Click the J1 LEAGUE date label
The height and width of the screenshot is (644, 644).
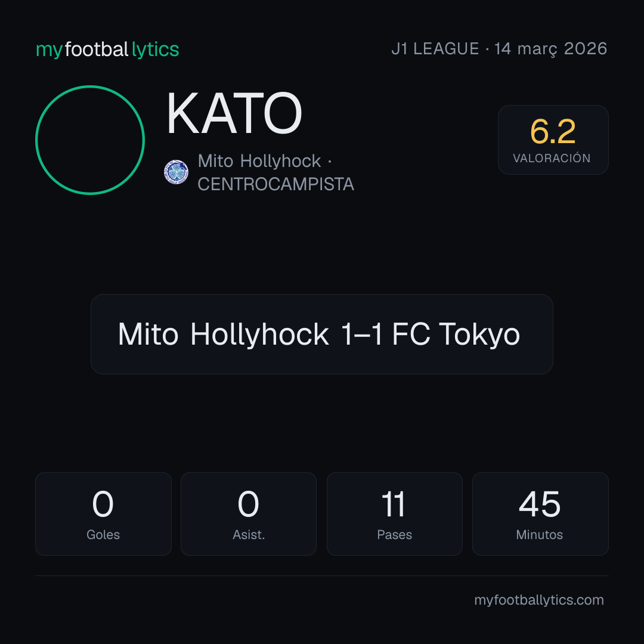tap(499, 49)
